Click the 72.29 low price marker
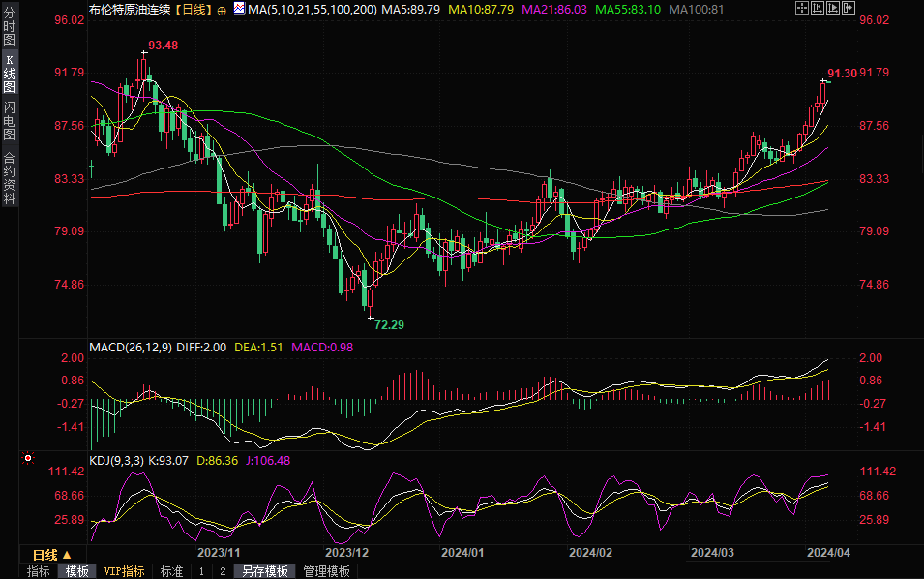This screenshot has width=924, height=579. tap(389, 323)
